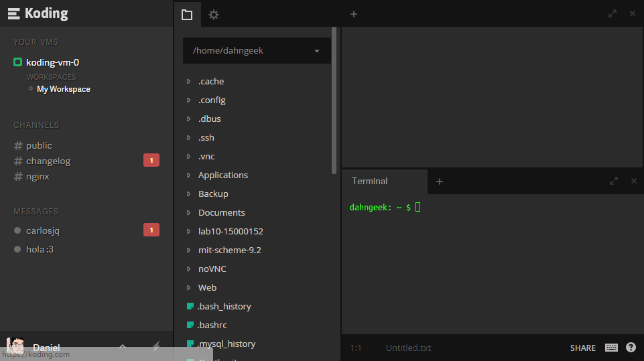This screenshot has width=644, height=361.
Task: Click the carlosjq offline status dot
Action: coord(17,230)
